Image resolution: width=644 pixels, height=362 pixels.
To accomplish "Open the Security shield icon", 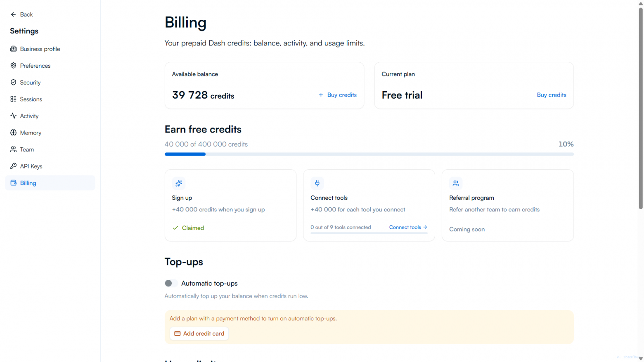I will [13, 83].
